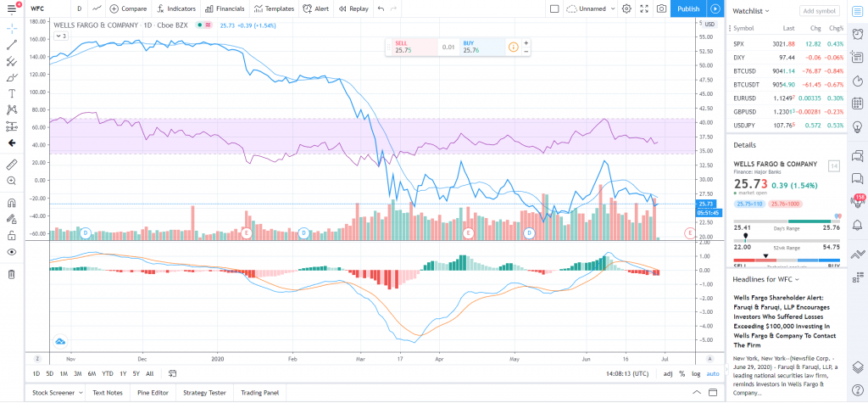The width and height of the screenshot is (868, 403).
Task: Set time range to 1D
Action: click(x=36, y=373)
